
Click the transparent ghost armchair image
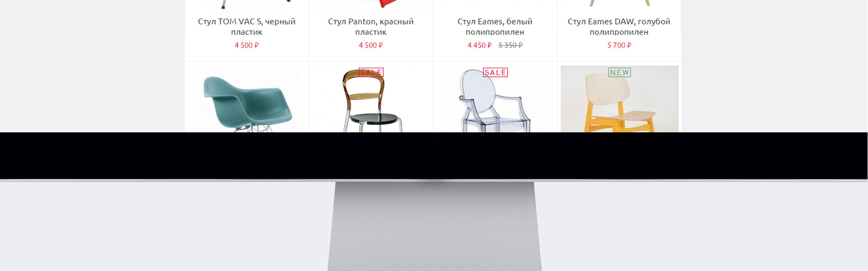(x=495, y=102)
